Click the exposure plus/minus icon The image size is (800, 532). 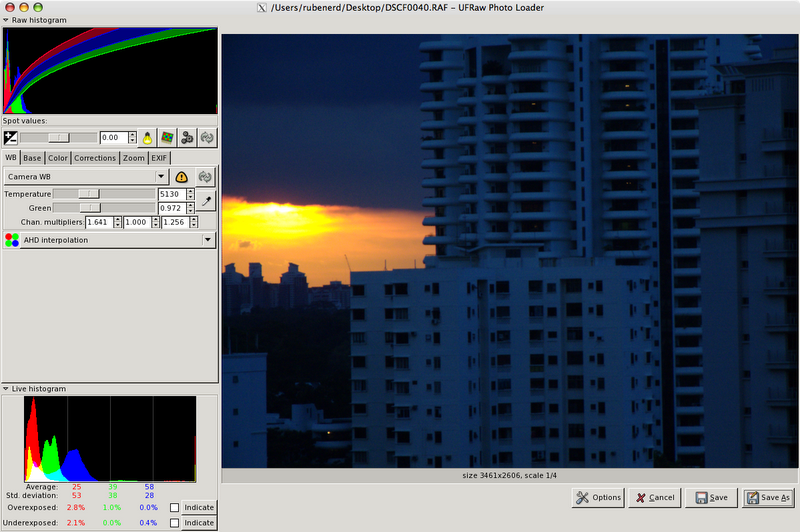pos(11,138)
